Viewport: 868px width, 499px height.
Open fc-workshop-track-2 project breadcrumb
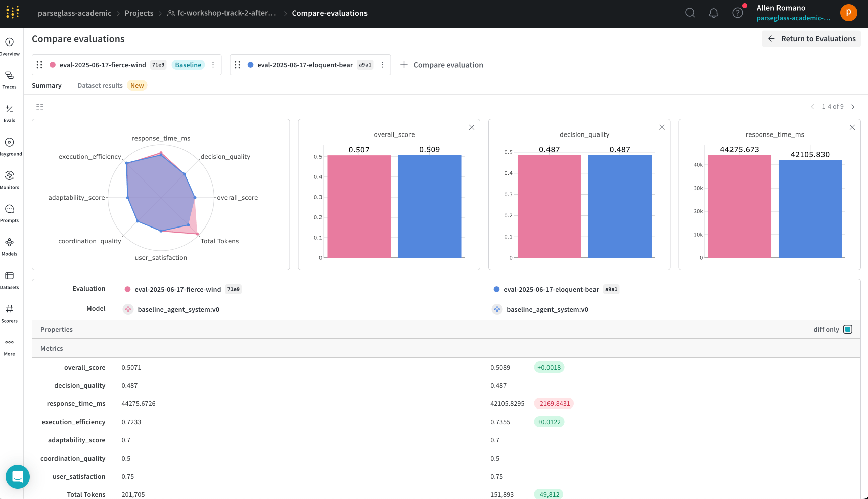click(222, 13)
